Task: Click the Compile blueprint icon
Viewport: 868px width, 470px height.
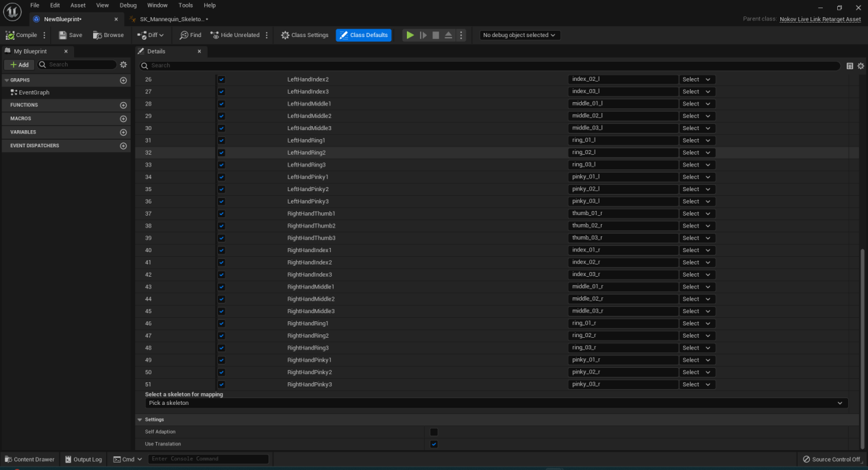Action: point(10,35)
